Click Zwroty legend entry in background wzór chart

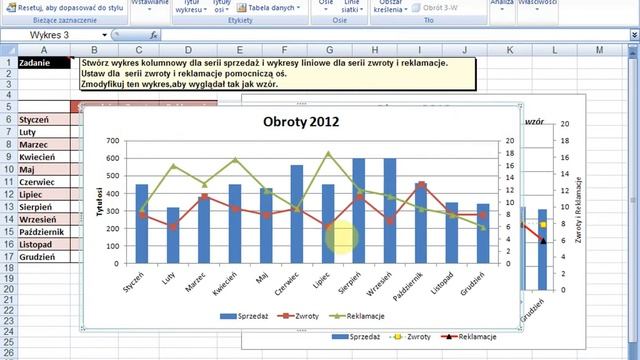point(410,337)
